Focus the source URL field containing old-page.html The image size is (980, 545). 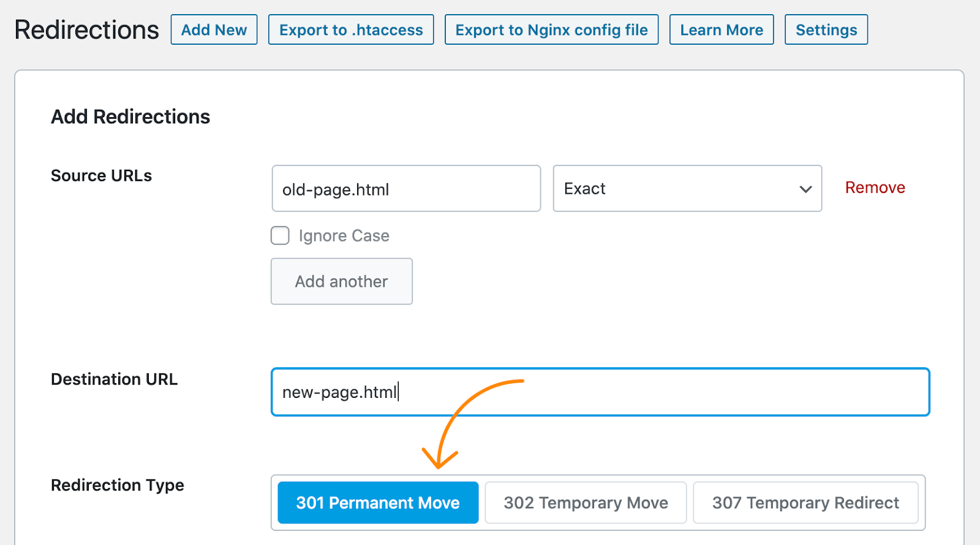405,189
